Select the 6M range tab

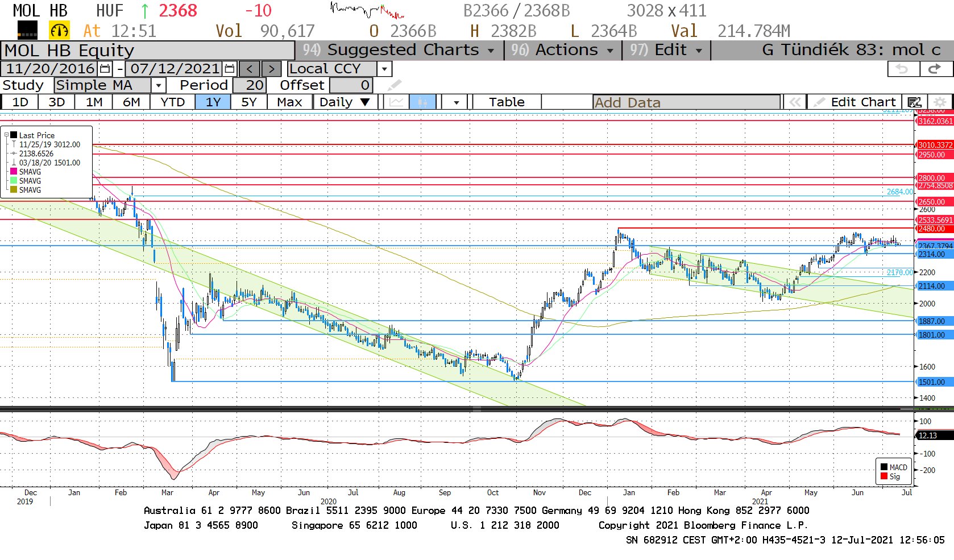[131, 102]
